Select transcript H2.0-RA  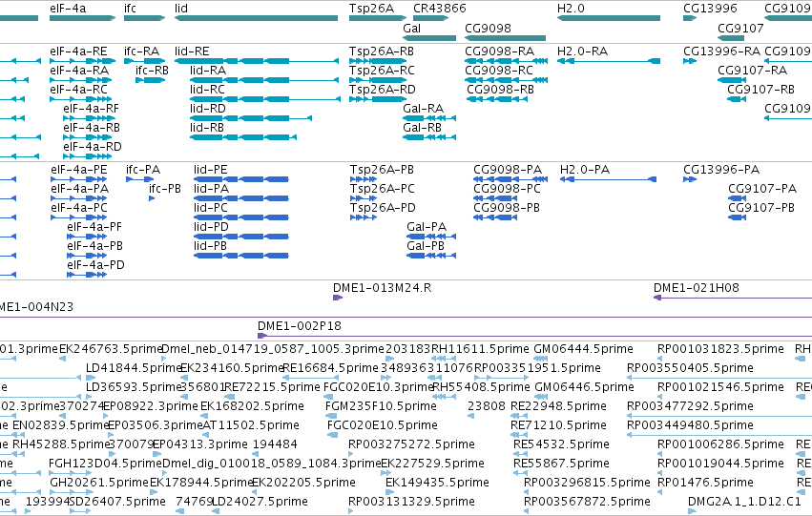[609, 61]
